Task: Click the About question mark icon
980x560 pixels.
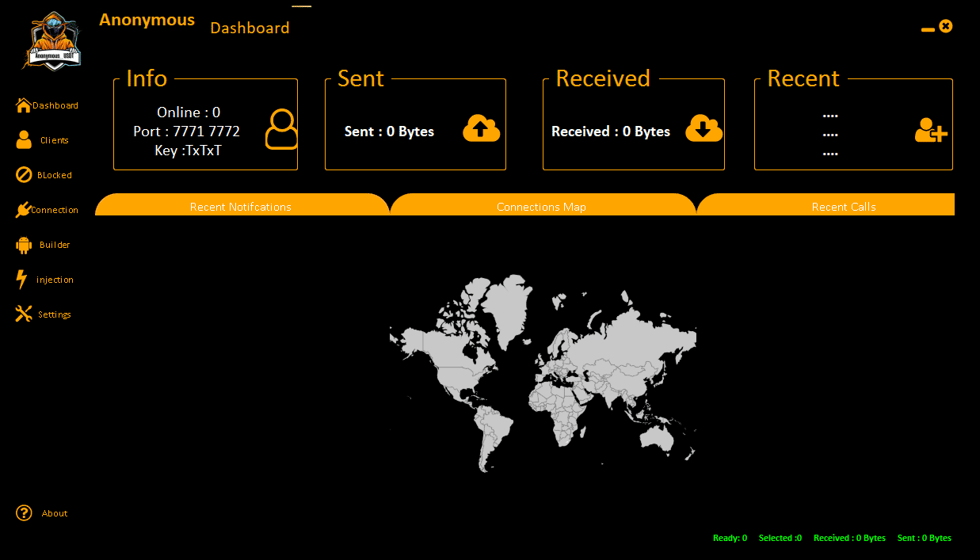Action: tap(22, 512)
